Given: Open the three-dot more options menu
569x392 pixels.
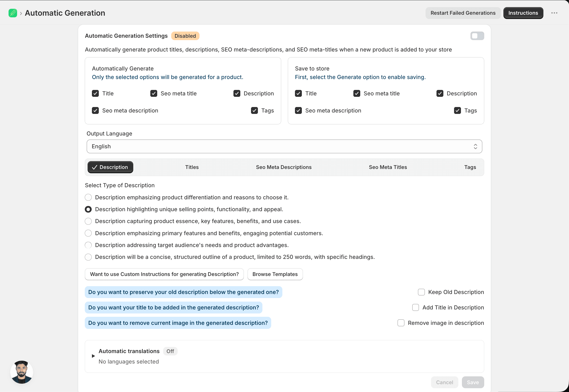Looking at the screenshot, I should (554, 13).
